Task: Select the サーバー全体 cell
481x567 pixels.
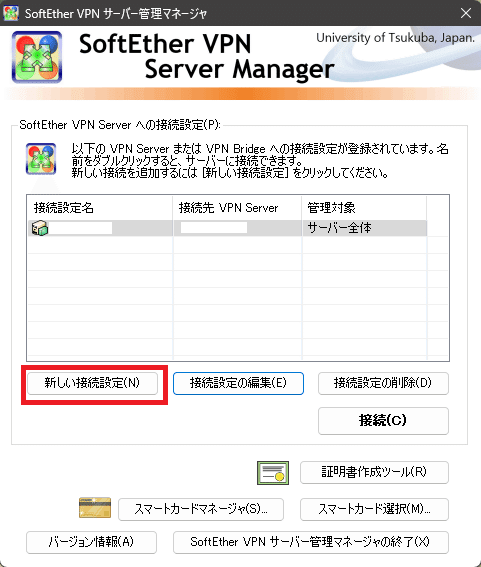Action: click(x=365, y=228)
